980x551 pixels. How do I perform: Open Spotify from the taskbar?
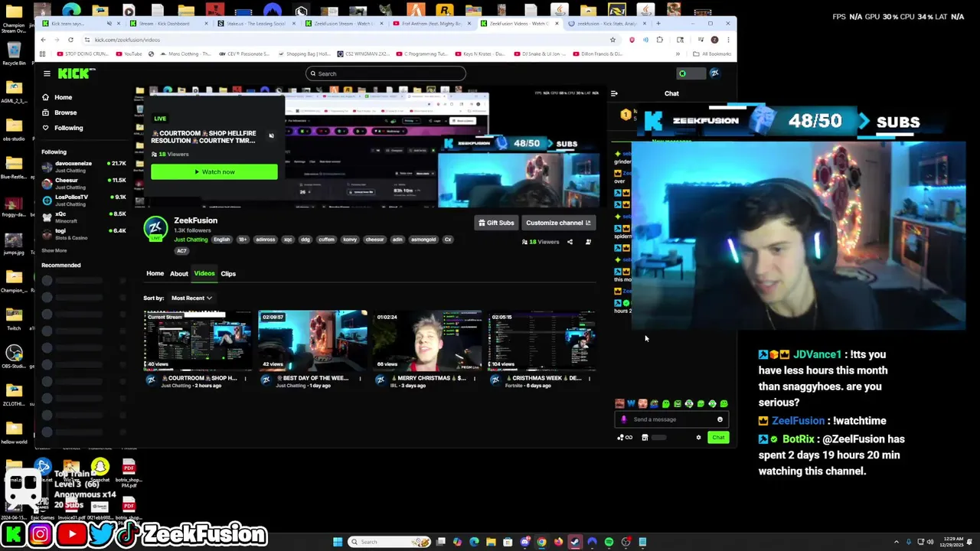pos(609,542)
